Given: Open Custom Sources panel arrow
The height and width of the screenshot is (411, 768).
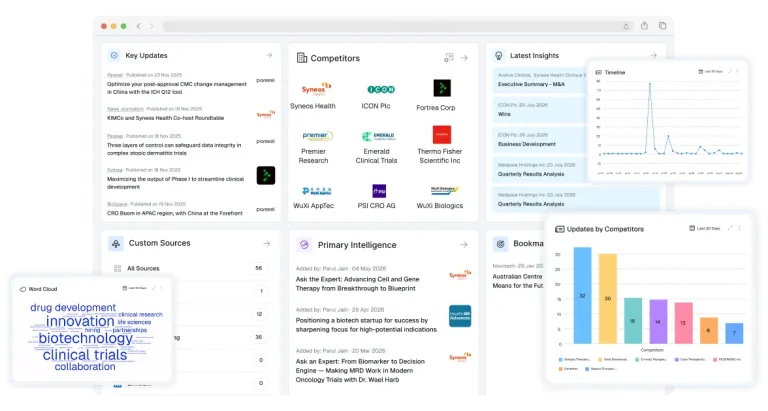Looking at the screenshot, I should click(x=266, y=243).
